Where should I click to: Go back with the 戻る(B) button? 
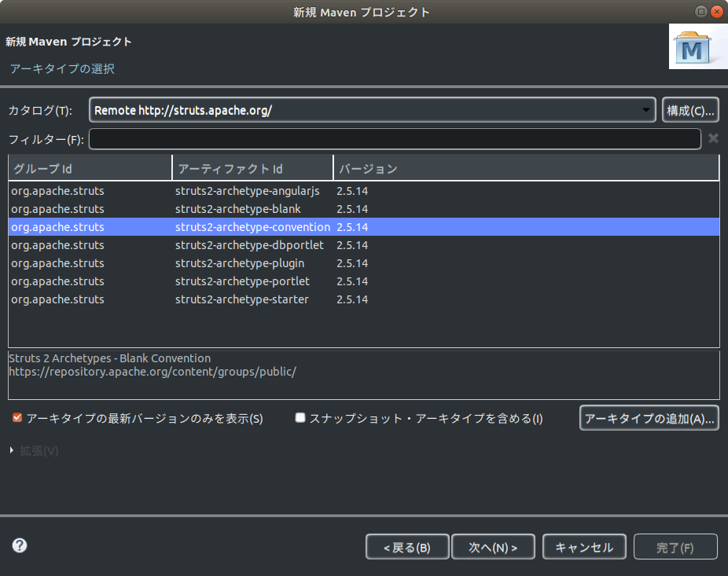click(407, 547)
